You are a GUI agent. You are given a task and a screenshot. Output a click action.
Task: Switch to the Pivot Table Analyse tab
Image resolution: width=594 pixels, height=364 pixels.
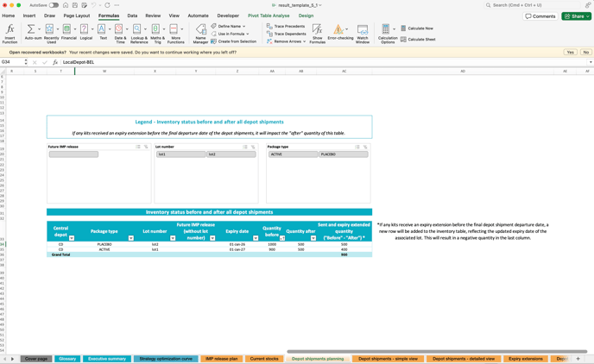[x=269, y=16]
